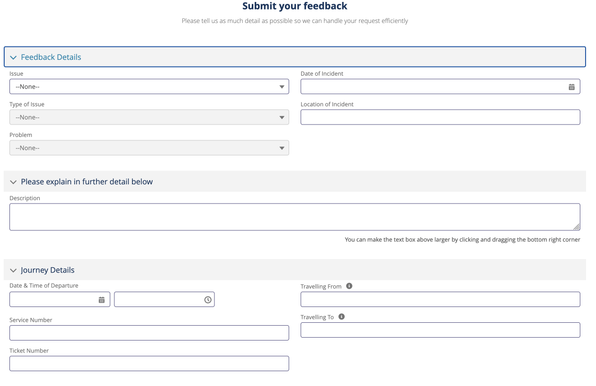The image size is (596, 386).
Task: Click the 'Please tell us as much detail' subtitle
Action: click(x=295, y=21)
